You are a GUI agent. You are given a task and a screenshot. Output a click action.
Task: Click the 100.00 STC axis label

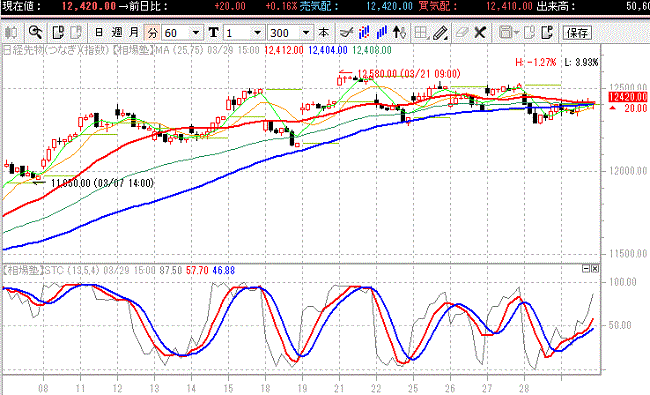tap(622, 282)
